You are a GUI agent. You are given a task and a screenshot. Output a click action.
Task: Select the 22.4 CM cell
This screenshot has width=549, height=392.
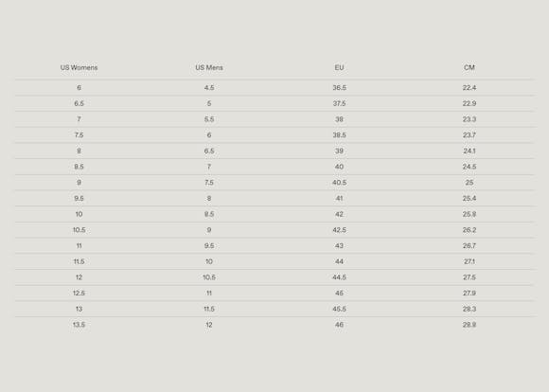(x=469, y=87)
